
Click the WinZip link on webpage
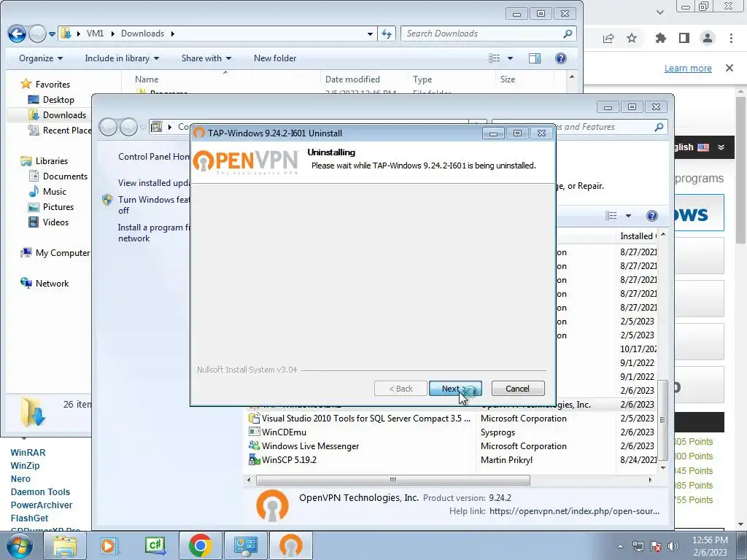tap(25, 466)
